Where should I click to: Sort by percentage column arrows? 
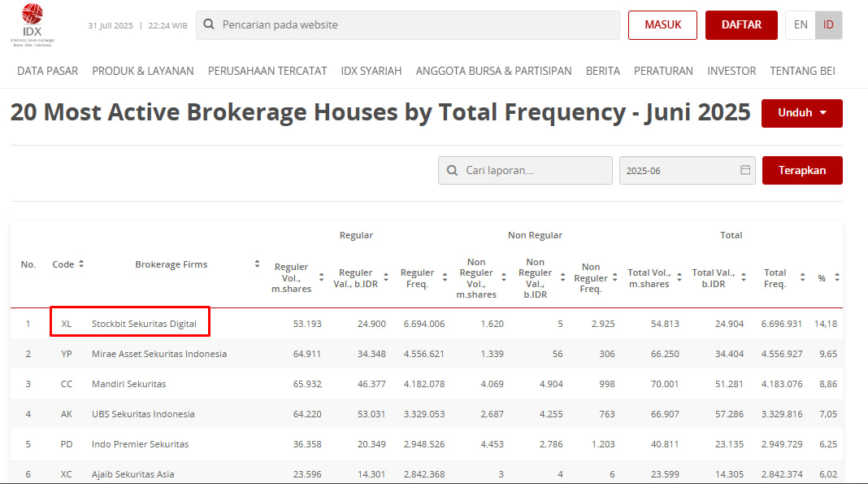pyautogui.click(x=837, y=277)
